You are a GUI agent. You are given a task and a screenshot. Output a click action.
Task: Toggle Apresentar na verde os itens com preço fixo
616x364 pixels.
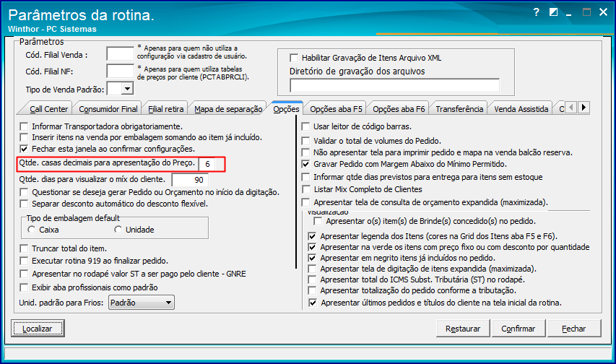click(312, 247)
